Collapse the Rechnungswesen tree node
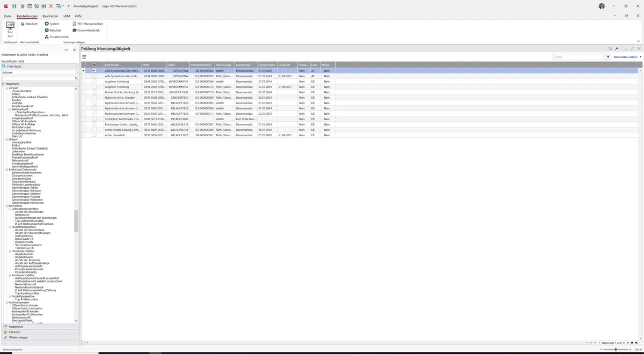Viewport: 644px width, 354px height. [6, 302]
